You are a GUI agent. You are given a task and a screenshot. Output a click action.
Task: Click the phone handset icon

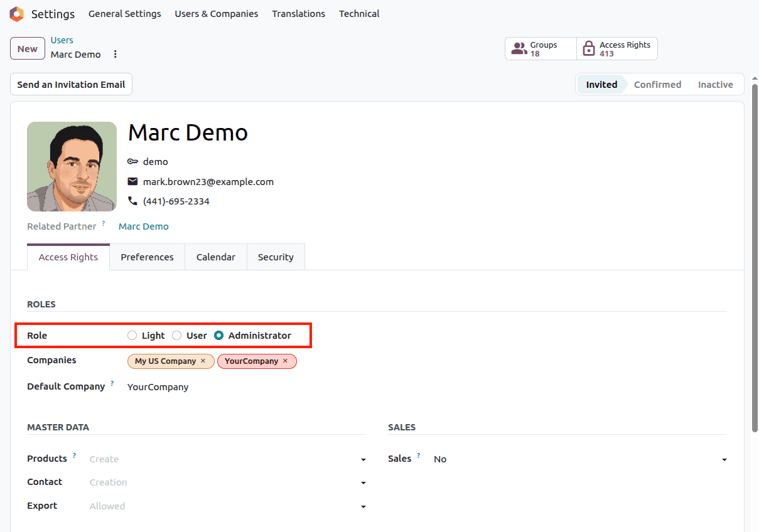(x=132, y=201)
